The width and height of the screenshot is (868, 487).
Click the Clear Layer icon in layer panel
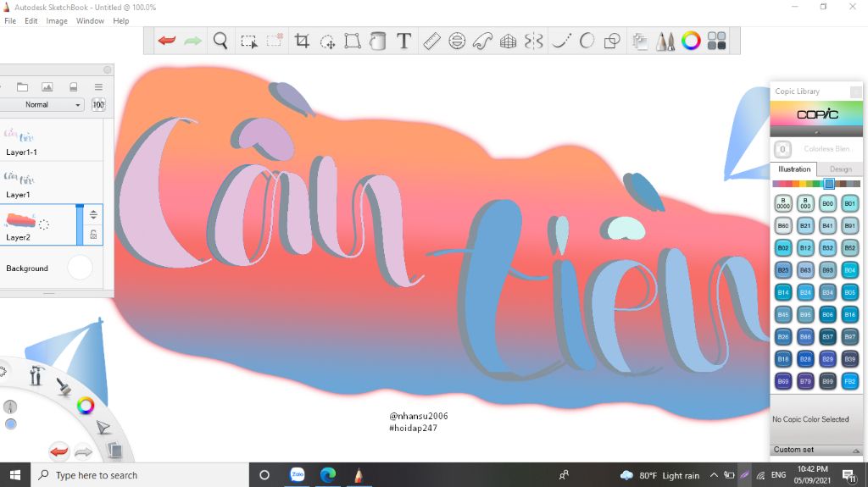(x=73, y=87)
